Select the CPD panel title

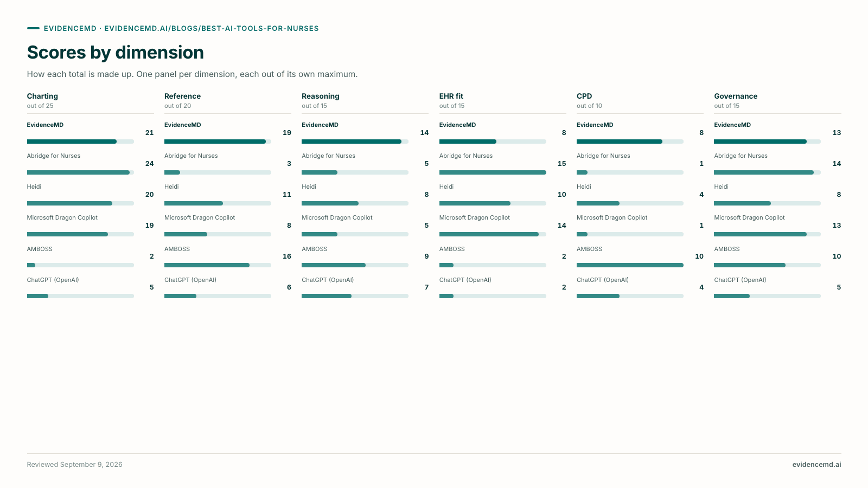point(584,96)
